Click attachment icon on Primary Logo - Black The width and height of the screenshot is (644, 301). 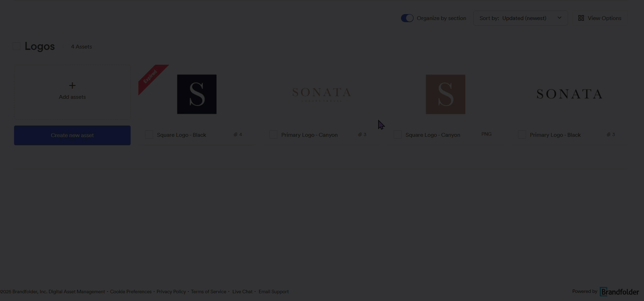coord(609,134)
